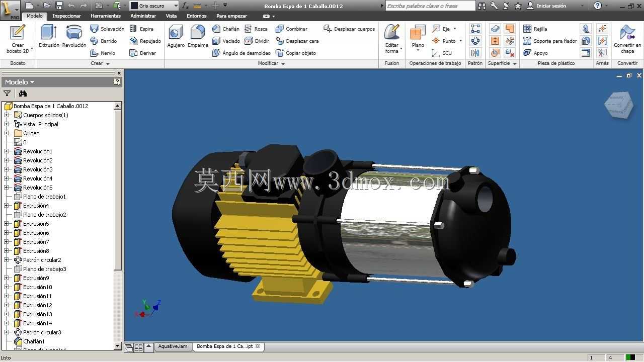The height and width of the screenshot is (362, 644).
Task: Activate the Vaciado tool
Action: [226, 41]
